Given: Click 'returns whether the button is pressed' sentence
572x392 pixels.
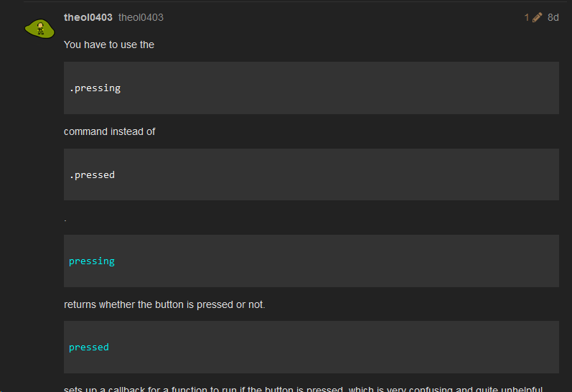Looking at the screenshot, I should (164, 304).
